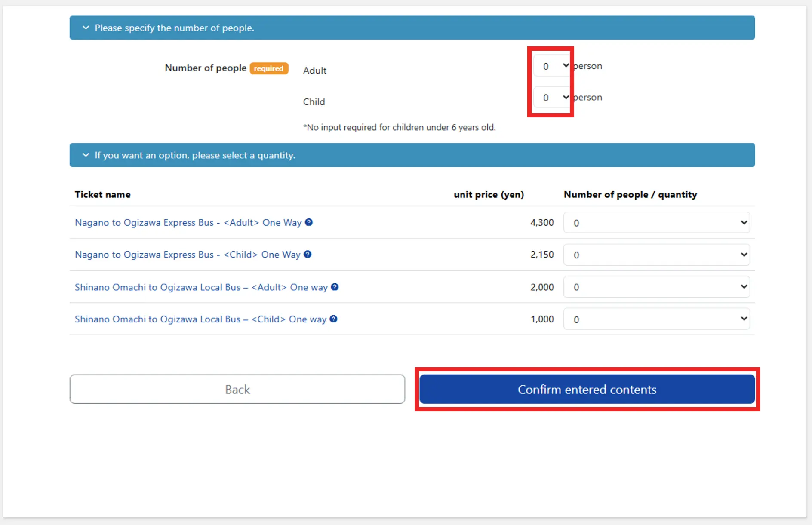Open Nagano to Ogizawa Child One Way link
This screenshot has height=525, width=812.
click(x=188, y=255)
